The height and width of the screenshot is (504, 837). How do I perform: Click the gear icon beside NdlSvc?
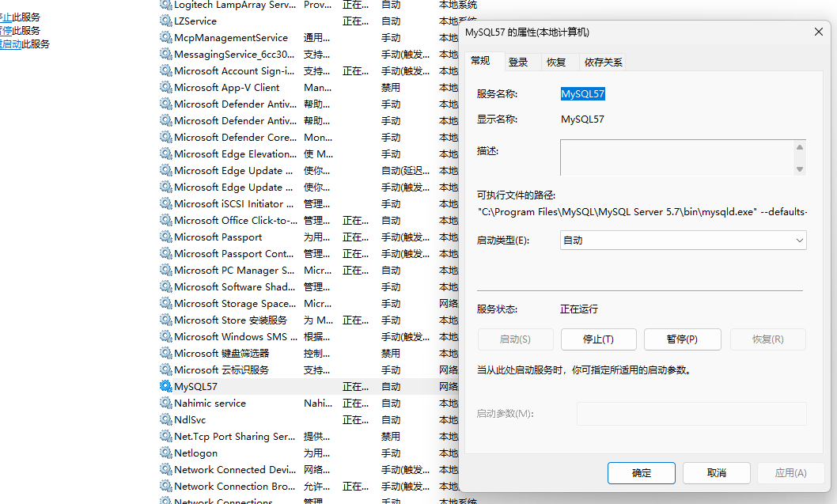tap(165, 419)
